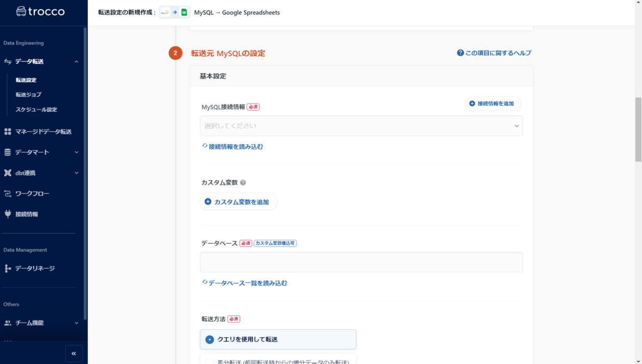642x364 pixels.
Task: Expand the チーム機能 chevron
Action: tap(77, 323)
